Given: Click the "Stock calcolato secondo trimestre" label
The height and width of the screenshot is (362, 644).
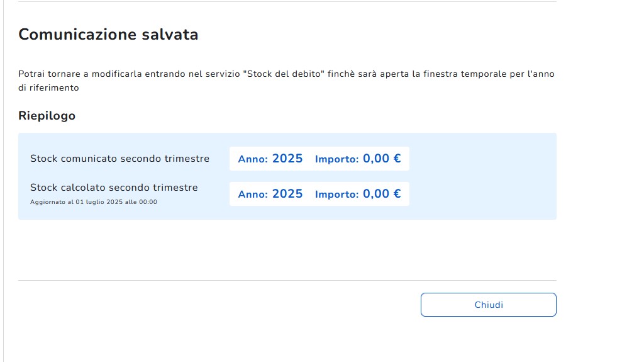Looking at the screenshot, I should tap(114, 188).
